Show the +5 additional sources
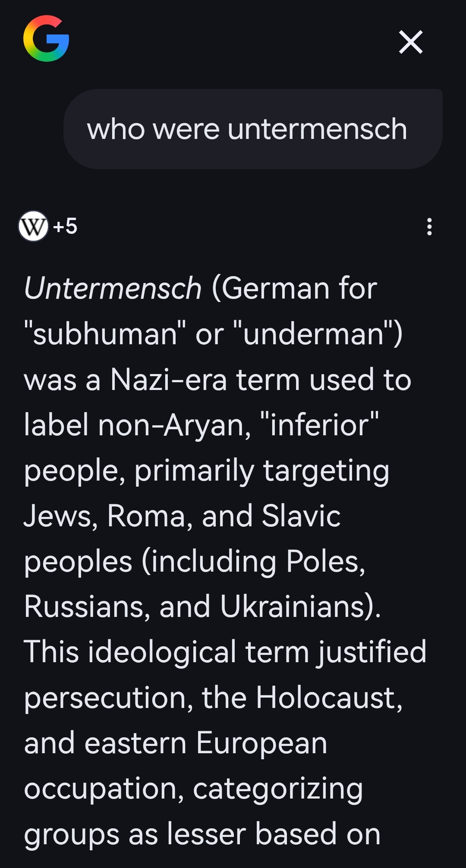The width and height of the screenshot is (466, 868). pos(65,226)
